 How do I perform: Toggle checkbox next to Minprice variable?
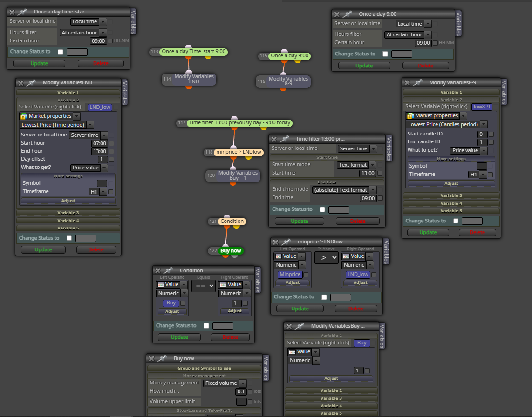pos(306,275)
